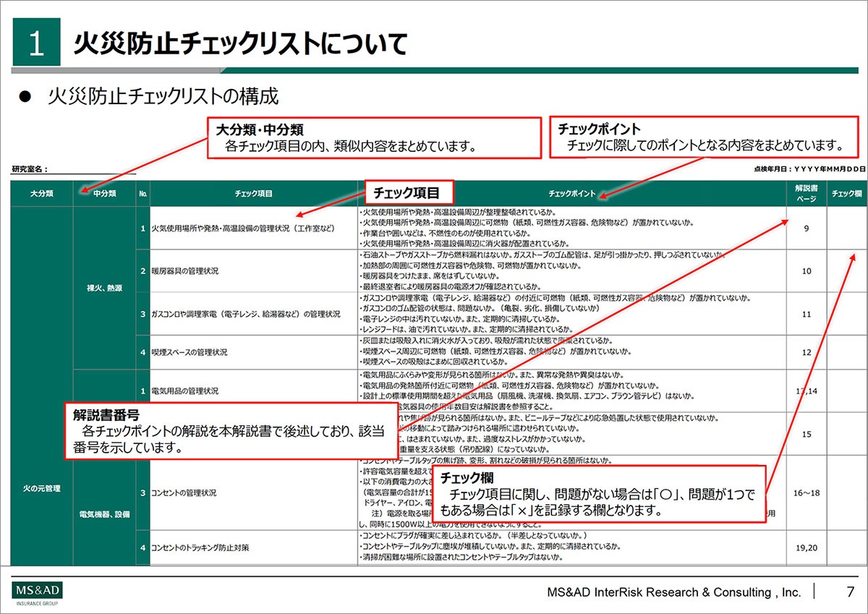Viewport: 868px width, 614px height.
Task: Select check item "暖房器具の管理状況"
Action: (184, 271)
